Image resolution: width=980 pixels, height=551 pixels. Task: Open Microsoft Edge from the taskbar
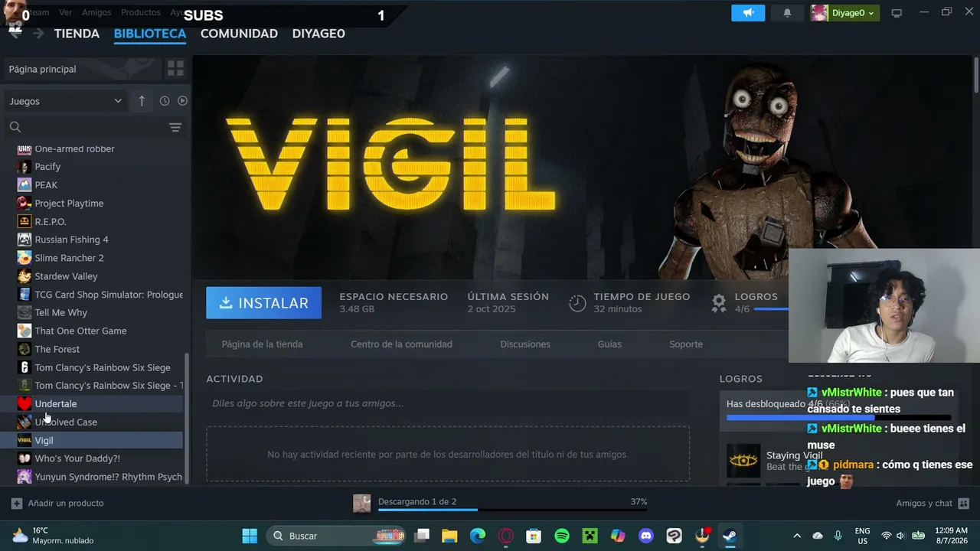478,536
